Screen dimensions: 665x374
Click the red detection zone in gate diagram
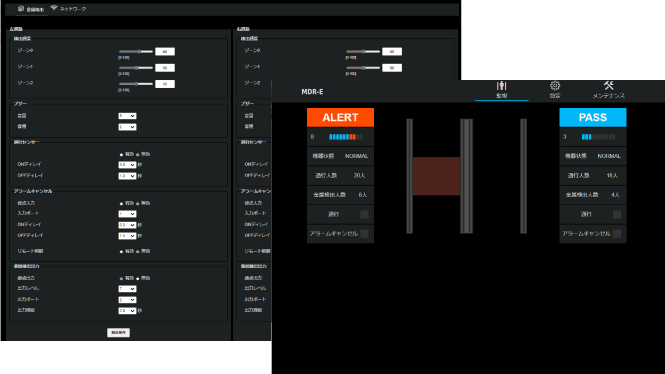[436, 176]
